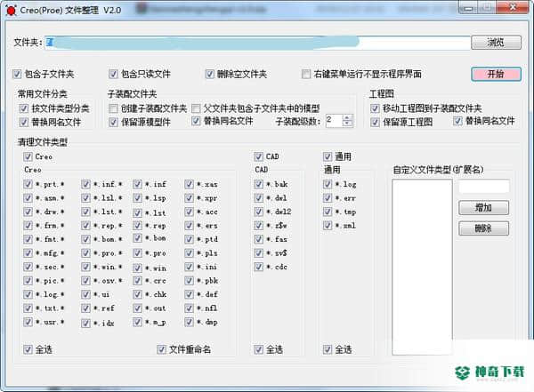Uncheck the *.cdc file type
The width and height of the screenshot is (534, 392).
pyautogui.click(x=258, y=267)
